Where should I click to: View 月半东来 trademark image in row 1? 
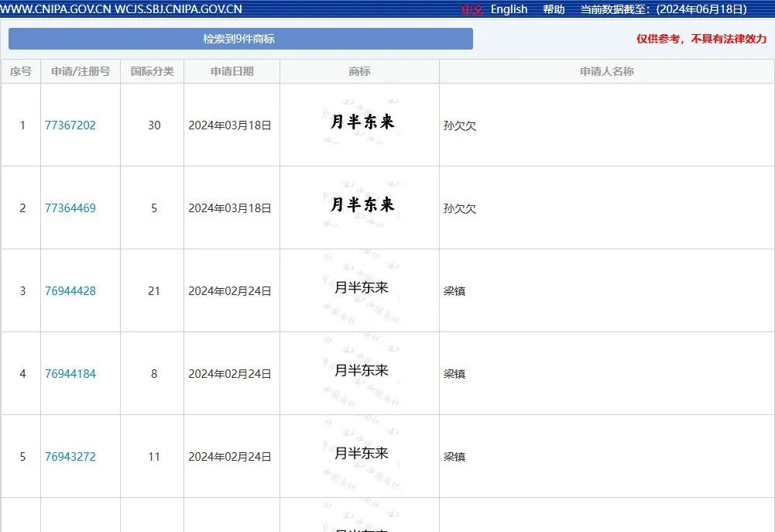click(362, 122)
